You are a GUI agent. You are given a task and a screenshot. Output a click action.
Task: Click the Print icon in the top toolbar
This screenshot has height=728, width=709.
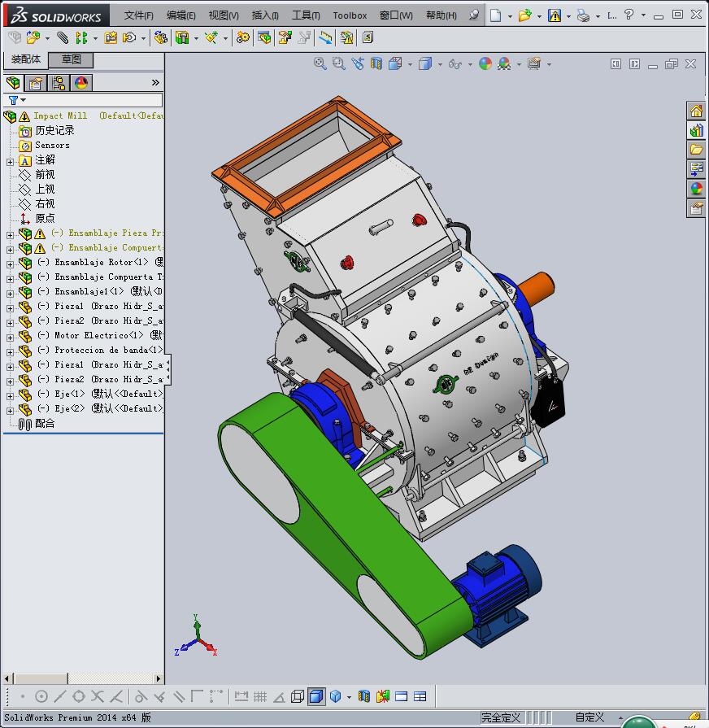pyautogui.click(x=583, y=15)
